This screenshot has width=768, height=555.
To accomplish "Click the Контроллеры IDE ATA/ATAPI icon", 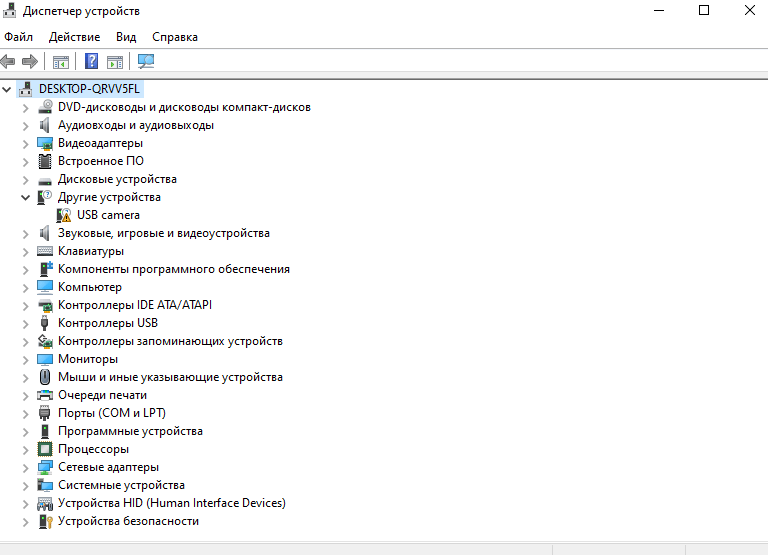I will (x=45, y=305).
